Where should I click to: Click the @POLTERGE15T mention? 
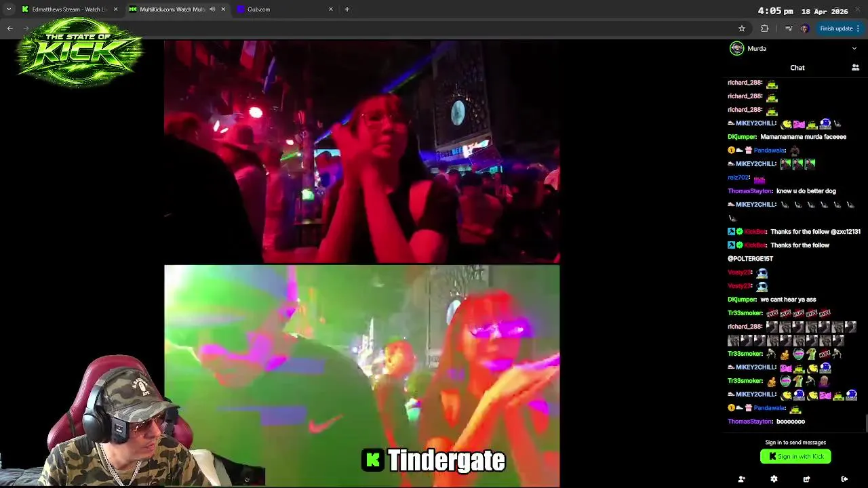click(750, 259)
